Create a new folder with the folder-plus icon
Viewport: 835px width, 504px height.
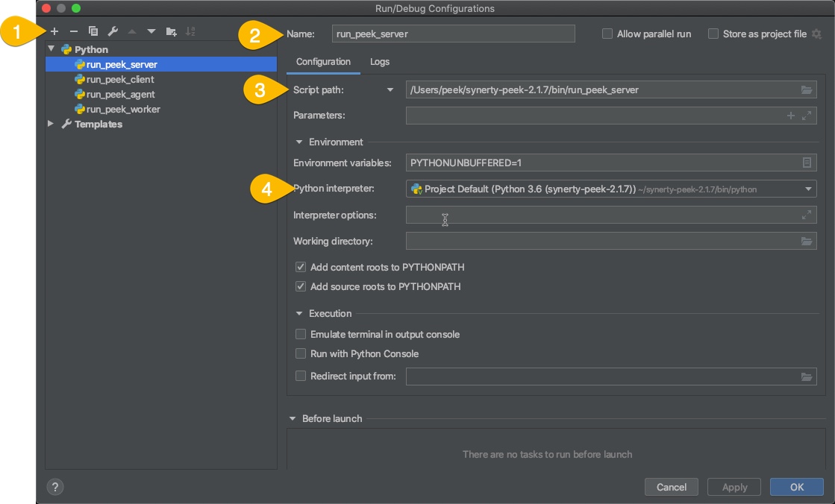pyautogui.click(x=172, y=31)
